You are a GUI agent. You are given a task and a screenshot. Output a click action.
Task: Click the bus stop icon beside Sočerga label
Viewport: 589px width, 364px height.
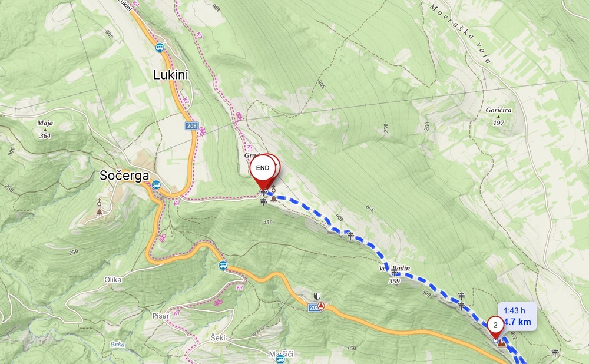coord(156,185)
